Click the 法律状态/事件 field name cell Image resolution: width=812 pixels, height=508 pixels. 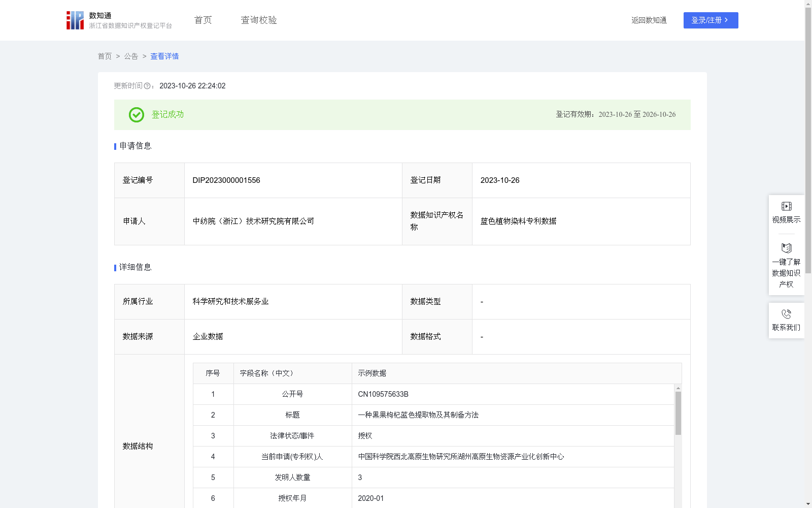(293, 436)
